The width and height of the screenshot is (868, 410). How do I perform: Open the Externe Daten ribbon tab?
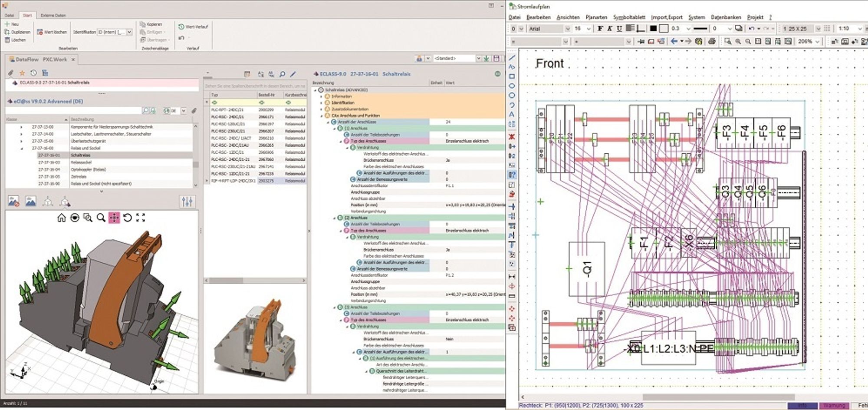(x=53, y=15)
